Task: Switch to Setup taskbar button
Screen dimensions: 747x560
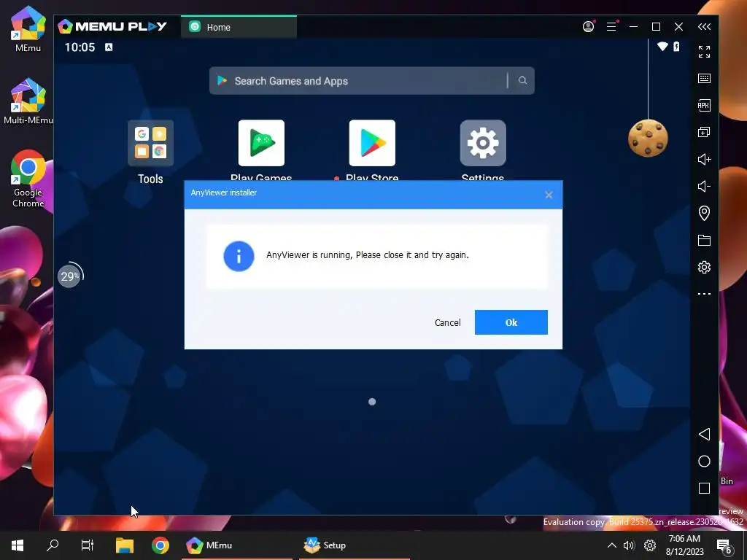Action: click(355, 545)
